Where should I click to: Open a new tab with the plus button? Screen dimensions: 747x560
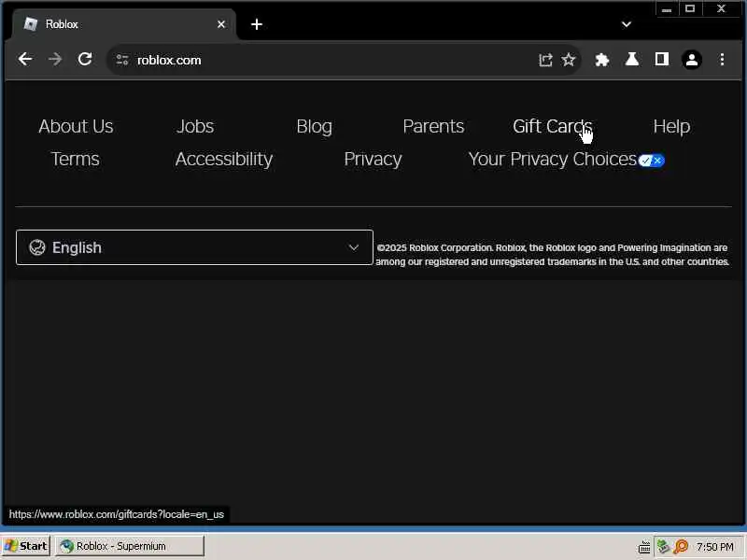(x=257, y=24)
